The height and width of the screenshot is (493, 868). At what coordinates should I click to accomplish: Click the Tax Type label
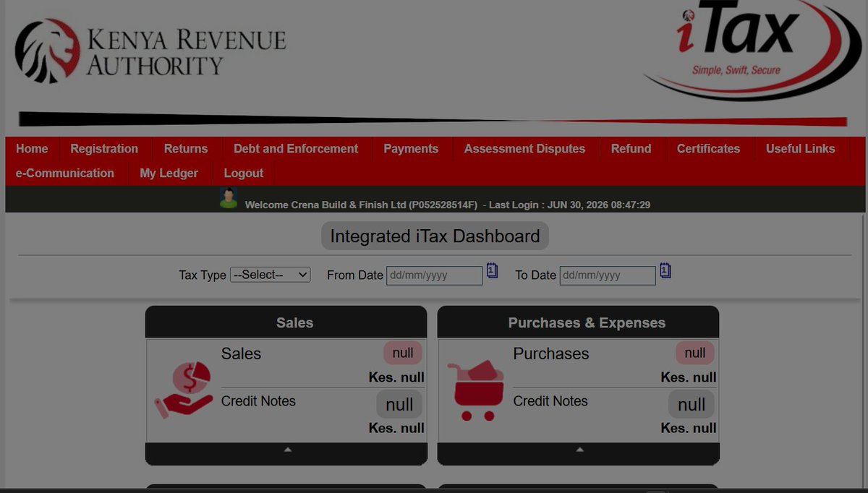[x=203, y=275]
